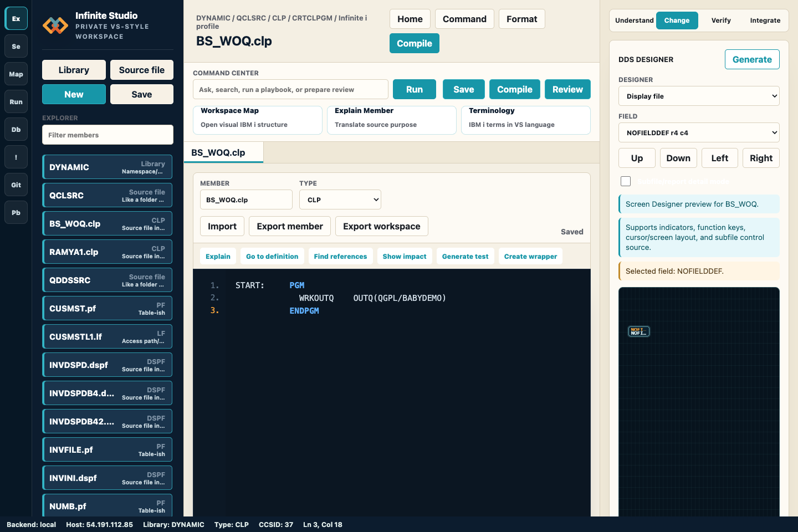
Task: Open the Search (Se) sidebar panel
Action: [x=16, y=46]
